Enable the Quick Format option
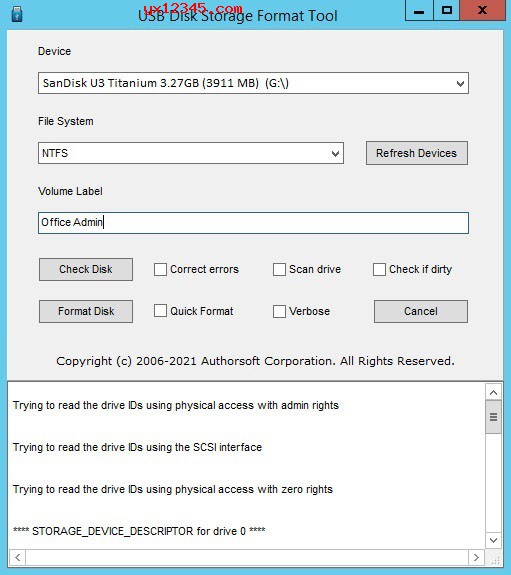The height and width of the screenshot is (575, 511). [160, 311]
